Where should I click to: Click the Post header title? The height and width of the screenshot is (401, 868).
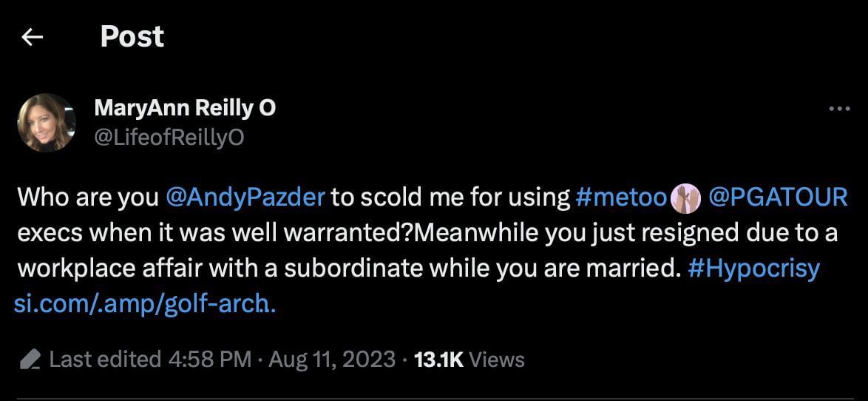pos(132,37)
